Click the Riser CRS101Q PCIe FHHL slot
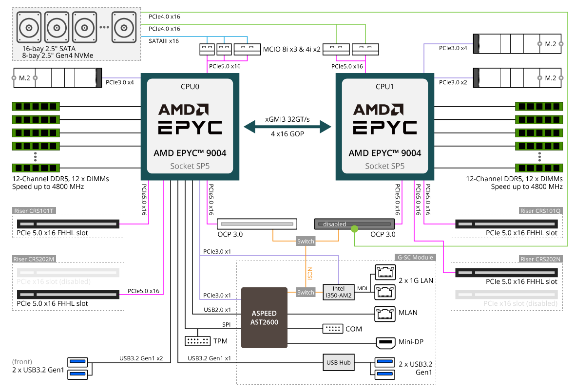This screenshot has height=392, width=575. [x=506, y=224]
